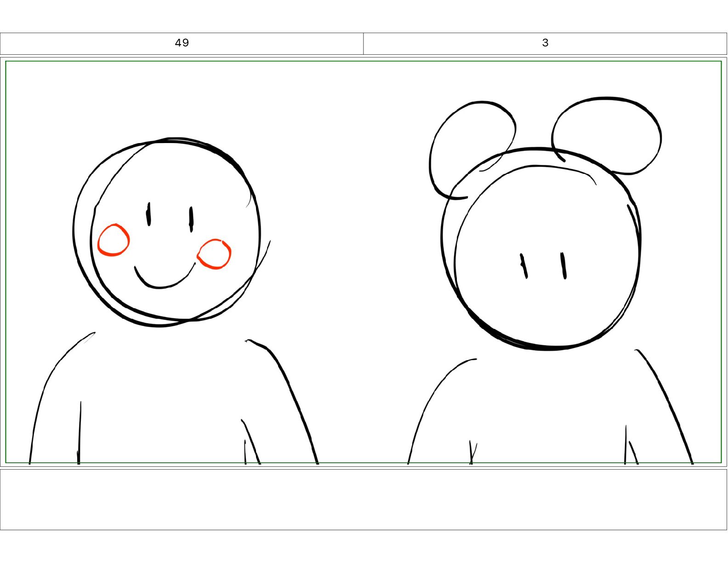Click the smiling character's drawing thumbnail
The image size is (728, 563).
(x=173, y=300)
